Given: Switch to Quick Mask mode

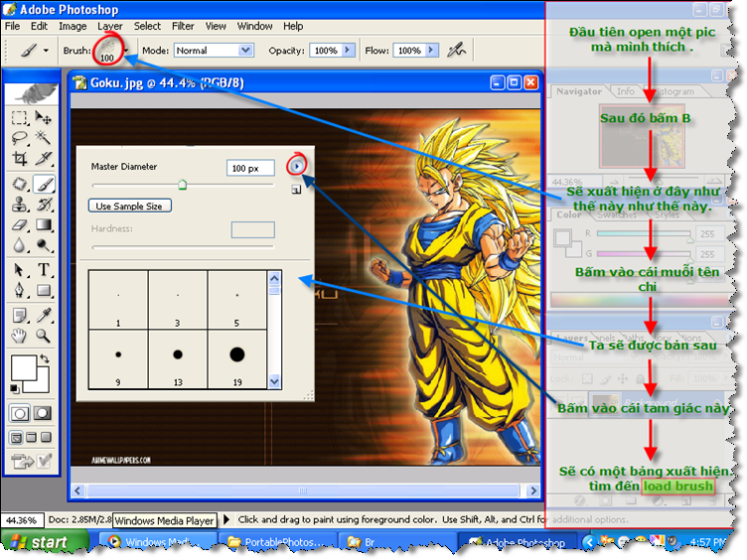Looking at the screenshot, I should (x=43, y=413).
